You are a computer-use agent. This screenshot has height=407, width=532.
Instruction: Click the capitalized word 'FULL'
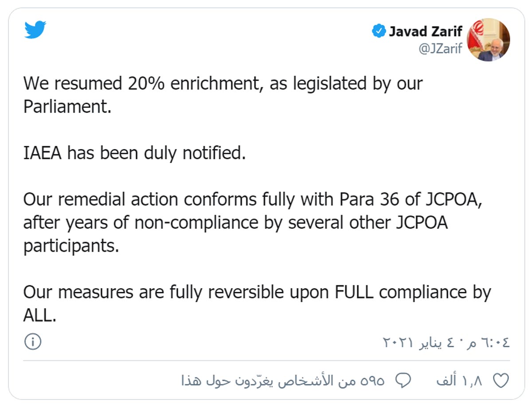coord(354,293)
